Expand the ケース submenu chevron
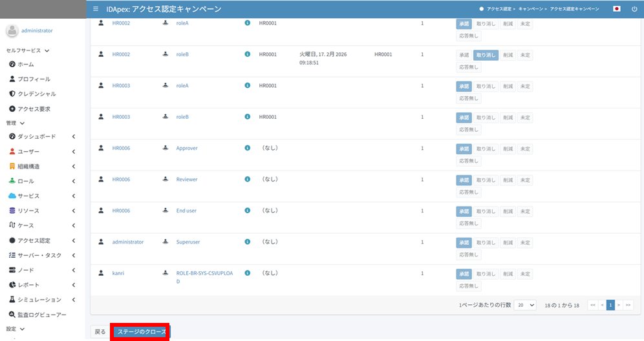Image resolution: width=644 pixels, height=341 pixels. click(74, 225)
